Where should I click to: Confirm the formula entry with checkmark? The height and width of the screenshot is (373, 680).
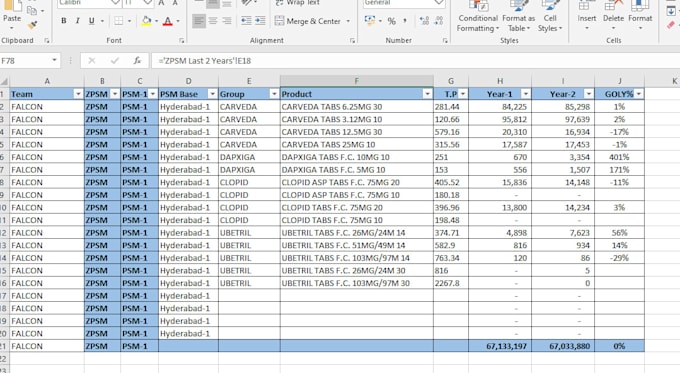click(114, 61)
